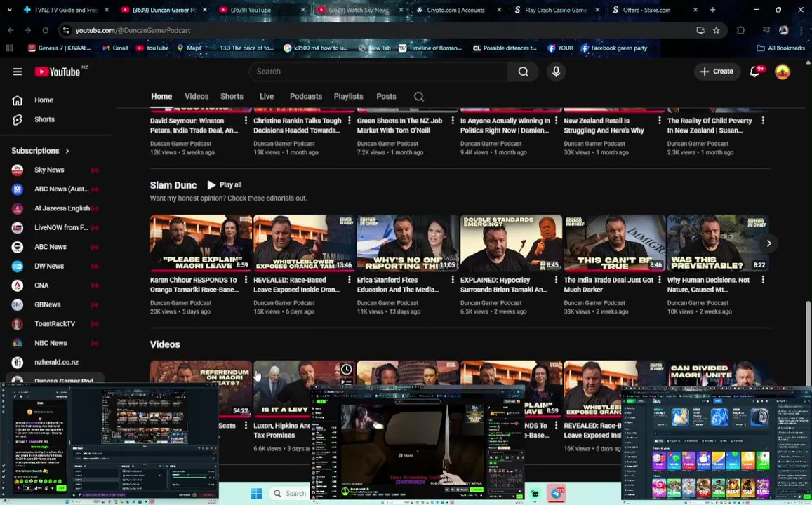812x505 pixels.
Task: Open more options for Karen Chhour video
Action: point(246,280)
